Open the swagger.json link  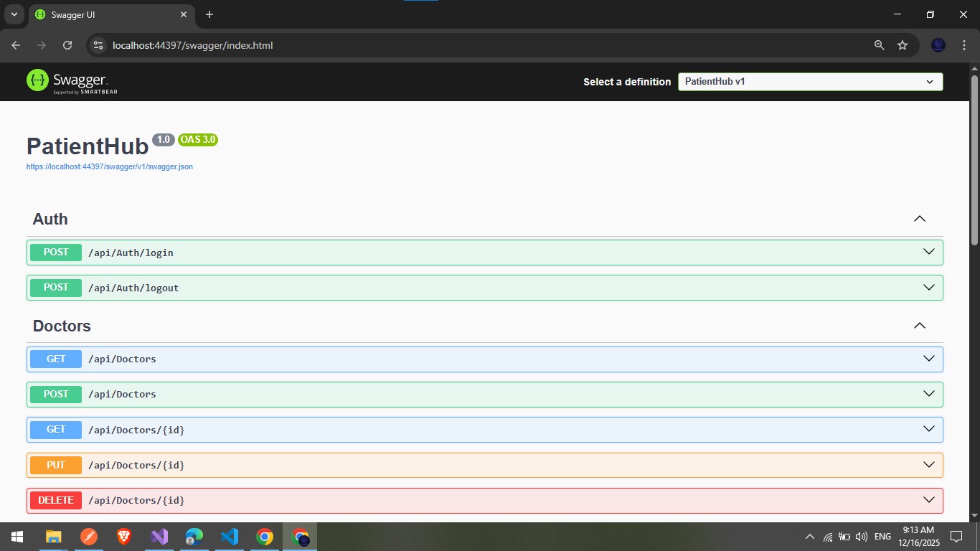(x=109, y=166)
